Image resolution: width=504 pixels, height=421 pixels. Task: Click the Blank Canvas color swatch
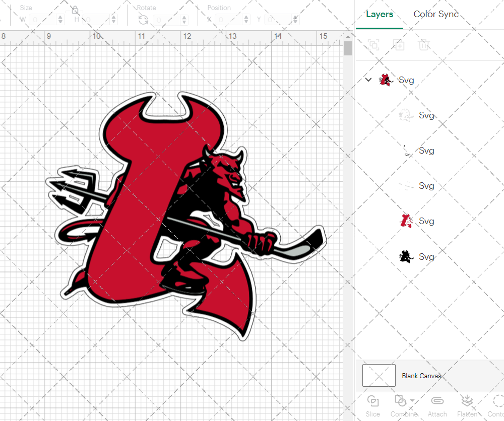coord(379,375)
